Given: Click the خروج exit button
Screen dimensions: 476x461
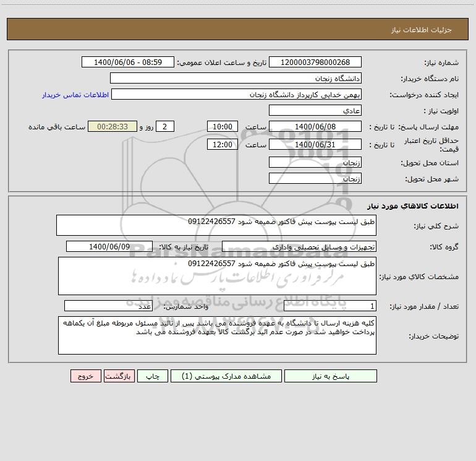Looking at the screenshot, I should tap(85, 376).
